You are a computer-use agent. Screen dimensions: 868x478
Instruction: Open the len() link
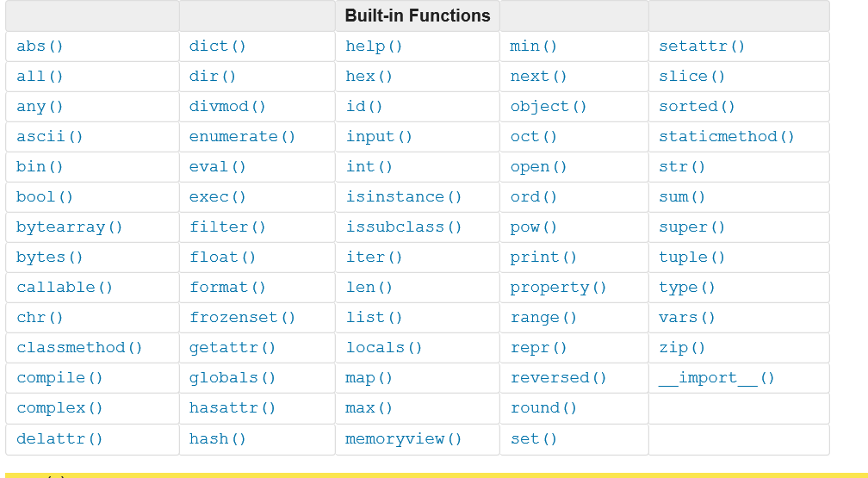tap(369, 288)
